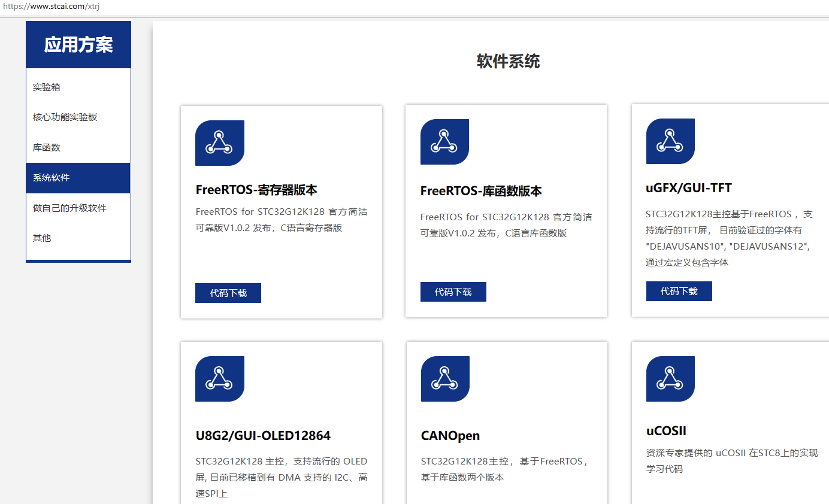The image size is (829, 504).
Task: Click the FreeRTOS-库函数版本 description ending "C语言库函数版"
Action: [x=506, y=225]
